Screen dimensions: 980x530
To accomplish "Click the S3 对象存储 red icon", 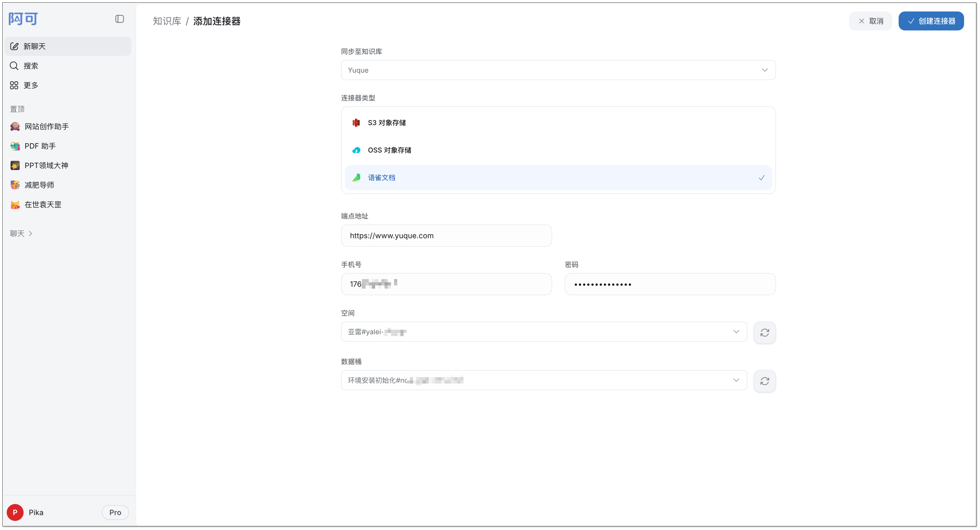I will click(356, 123).
